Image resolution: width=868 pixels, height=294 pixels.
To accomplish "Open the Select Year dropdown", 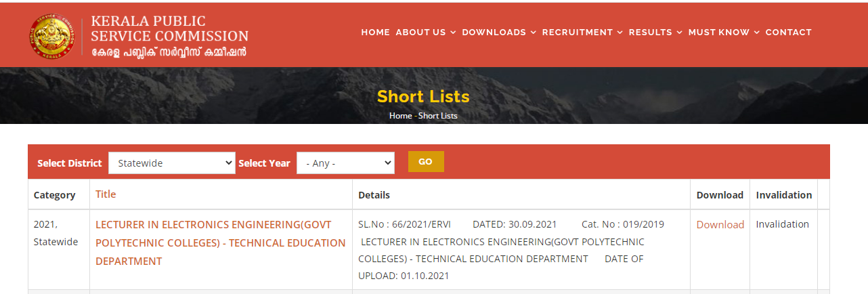I will point(345,163).
